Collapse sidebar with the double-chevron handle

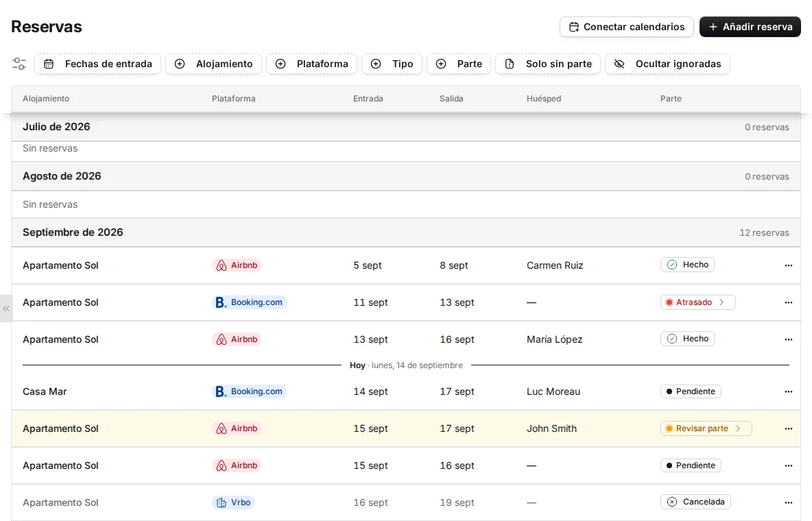(6, 308)
